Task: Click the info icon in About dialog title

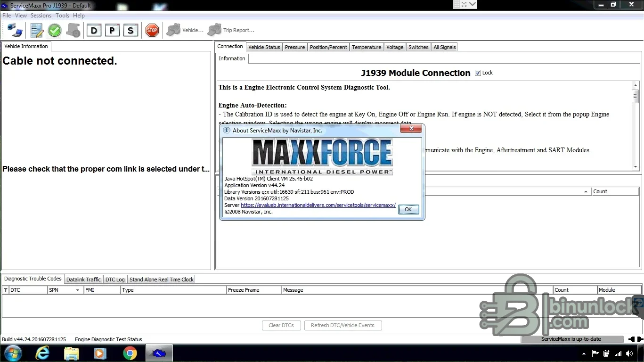Action: tap(226, 131)
